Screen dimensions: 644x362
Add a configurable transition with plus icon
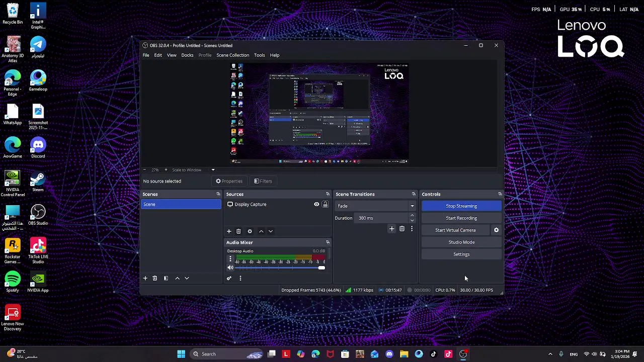click(392, 229)
